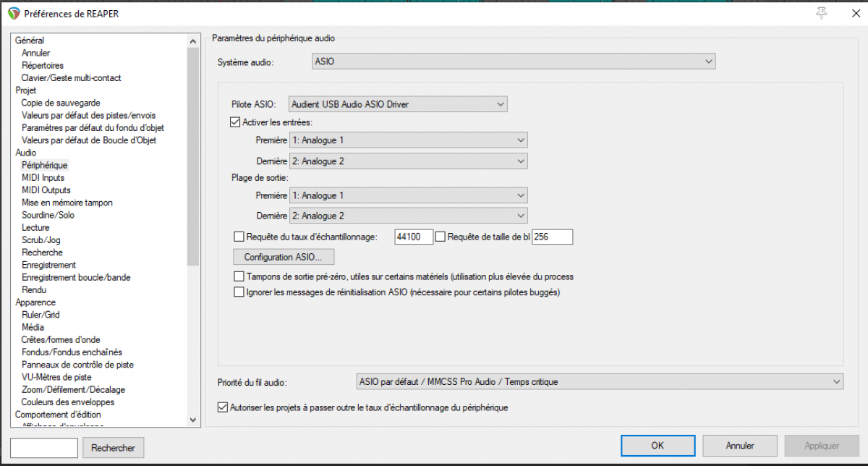
Task: Enable Requête du taux d'échantillonnage checkbox
Action: 239,237
